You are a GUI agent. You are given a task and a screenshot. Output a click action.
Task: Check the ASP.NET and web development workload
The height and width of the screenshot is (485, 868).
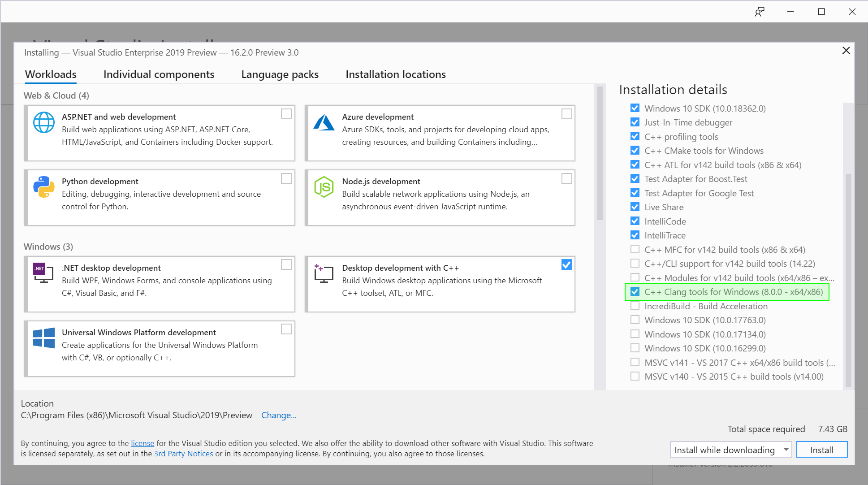[x=286, y=114]
